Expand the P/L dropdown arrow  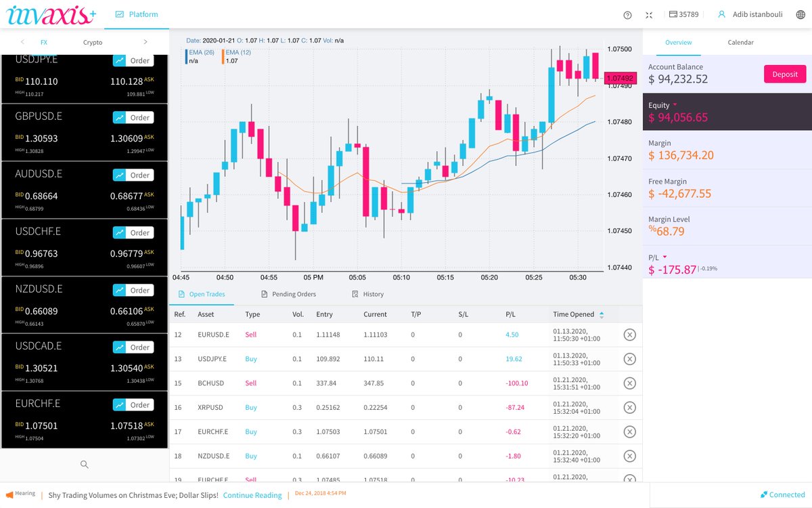664,257
